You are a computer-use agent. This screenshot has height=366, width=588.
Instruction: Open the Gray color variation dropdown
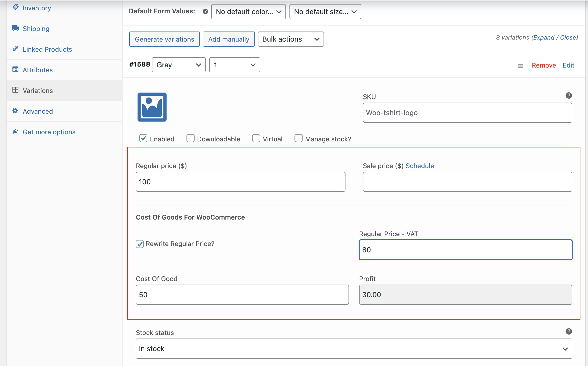(179, 65)
